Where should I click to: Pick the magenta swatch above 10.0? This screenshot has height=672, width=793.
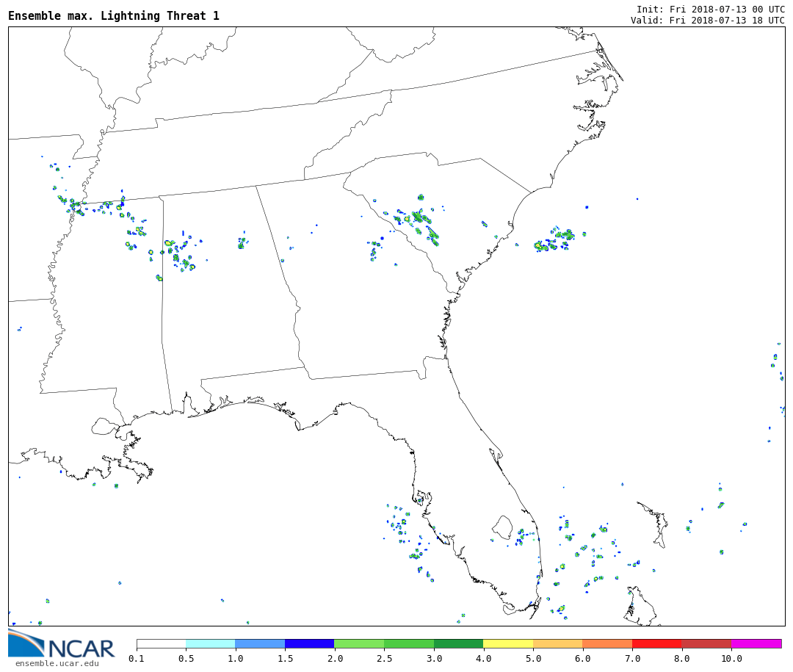(x=756, y=643)
